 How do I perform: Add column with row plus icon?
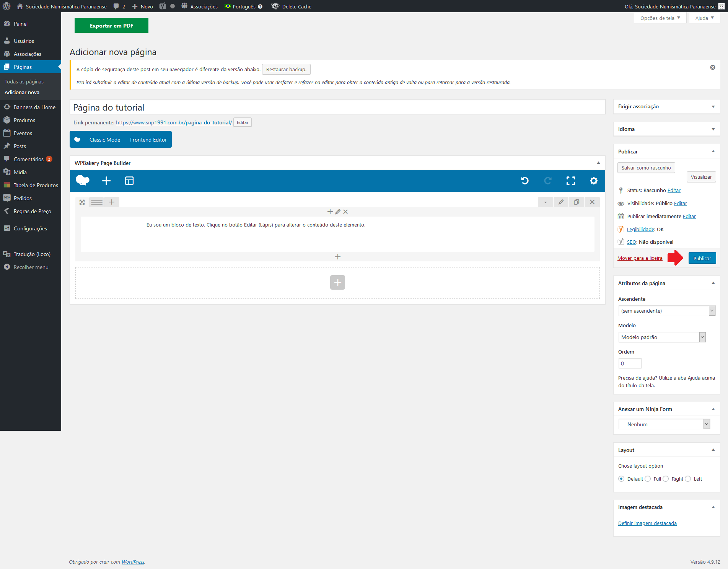(112, 202)
